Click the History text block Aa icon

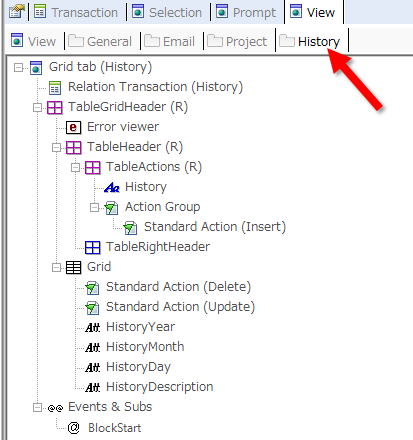(x=112, y=187)
